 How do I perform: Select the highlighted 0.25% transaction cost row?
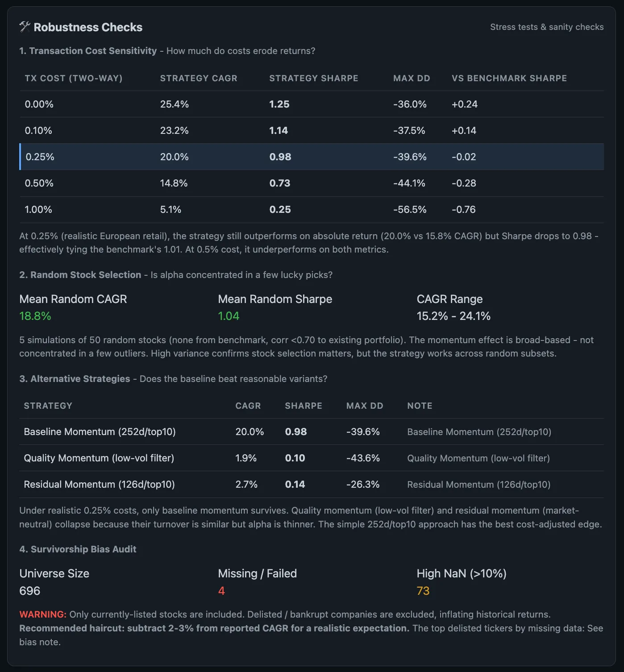[312, 157]
